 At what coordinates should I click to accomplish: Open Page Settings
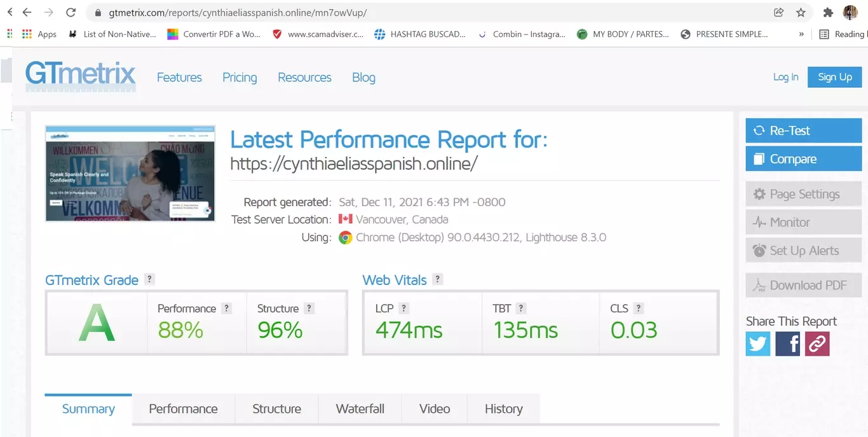click(803, 194)
